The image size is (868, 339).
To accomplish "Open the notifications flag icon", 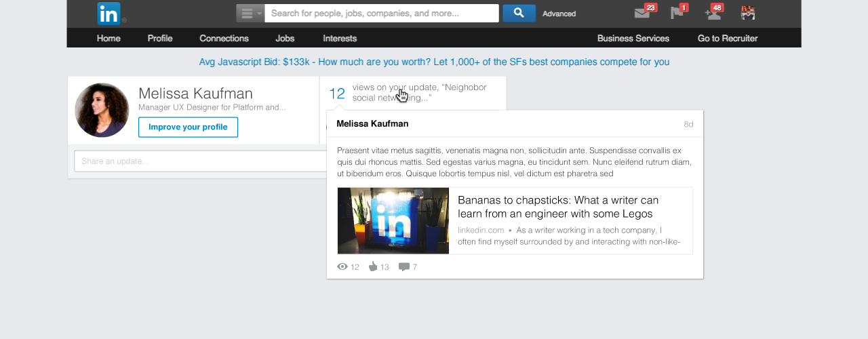I will click(677, 13).
